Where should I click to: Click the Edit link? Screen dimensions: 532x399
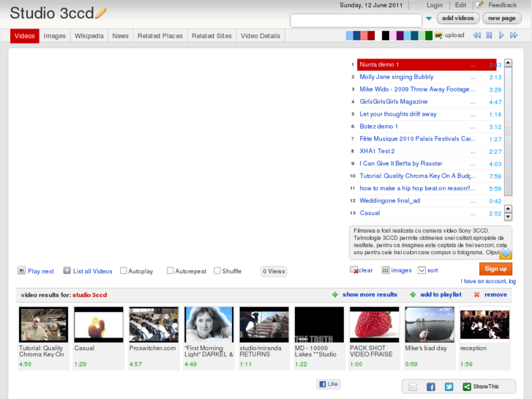(x=460, y=5)
